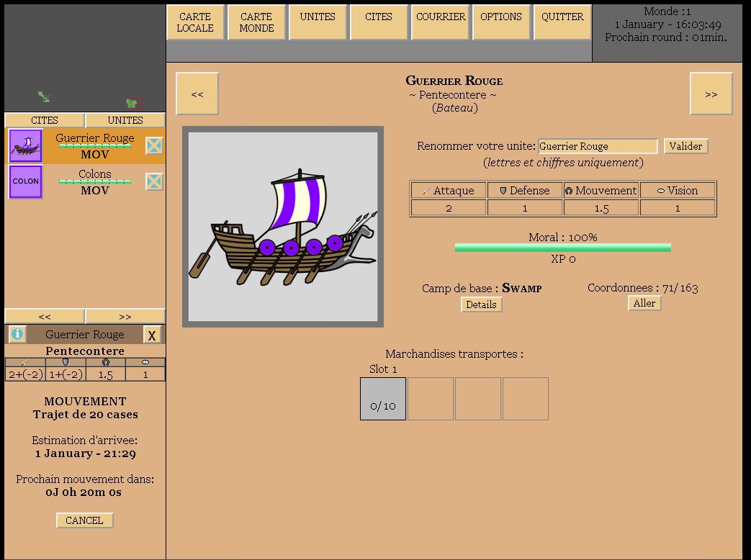
Task: Select the third empty cargo slot
Action: point(478,399)
